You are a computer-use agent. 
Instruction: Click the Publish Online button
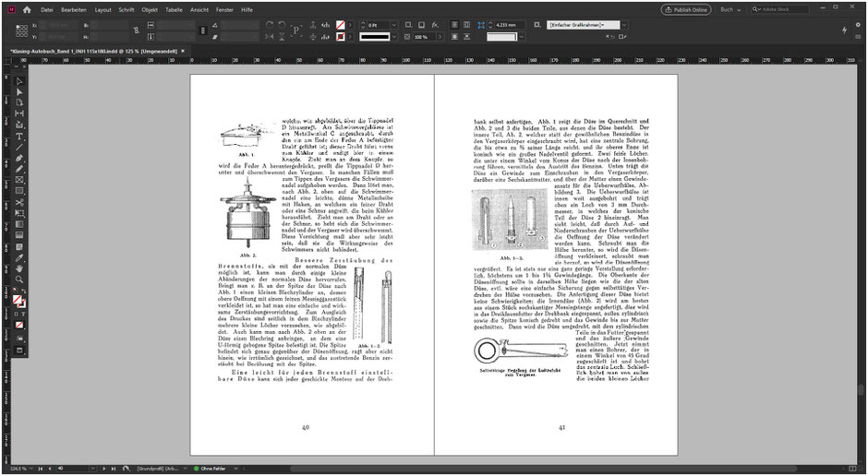686,10
